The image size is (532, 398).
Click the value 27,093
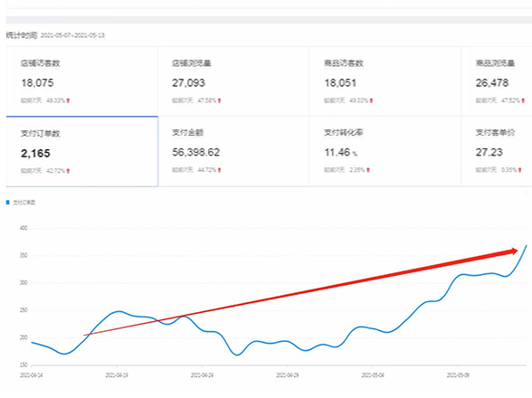click(x=188, y=83)
